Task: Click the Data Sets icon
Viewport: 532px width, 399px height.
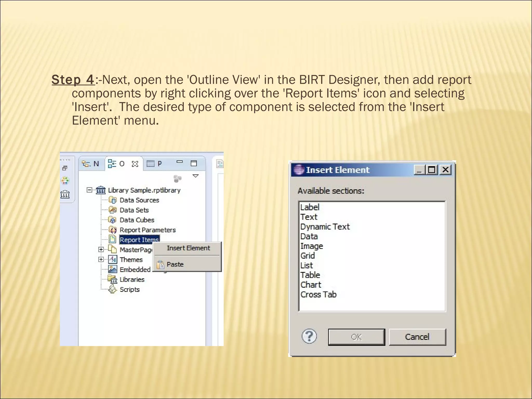Action: 113,210
